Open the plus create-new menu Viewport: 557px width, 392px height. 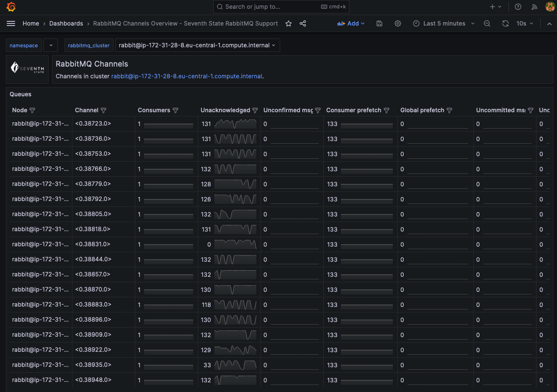pyautogui.click(x=495, y=7)
